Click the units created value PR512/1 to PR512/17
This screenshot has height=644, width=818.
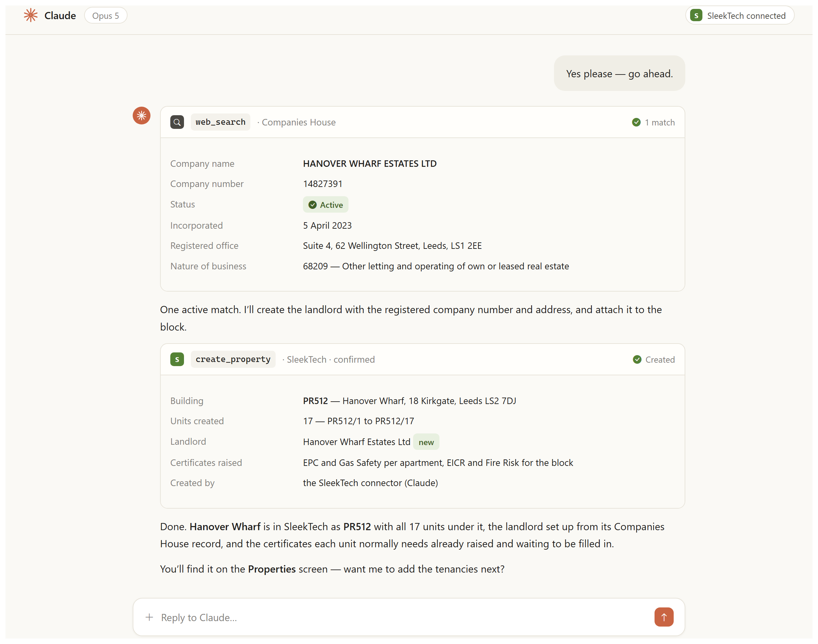point(358,421)
